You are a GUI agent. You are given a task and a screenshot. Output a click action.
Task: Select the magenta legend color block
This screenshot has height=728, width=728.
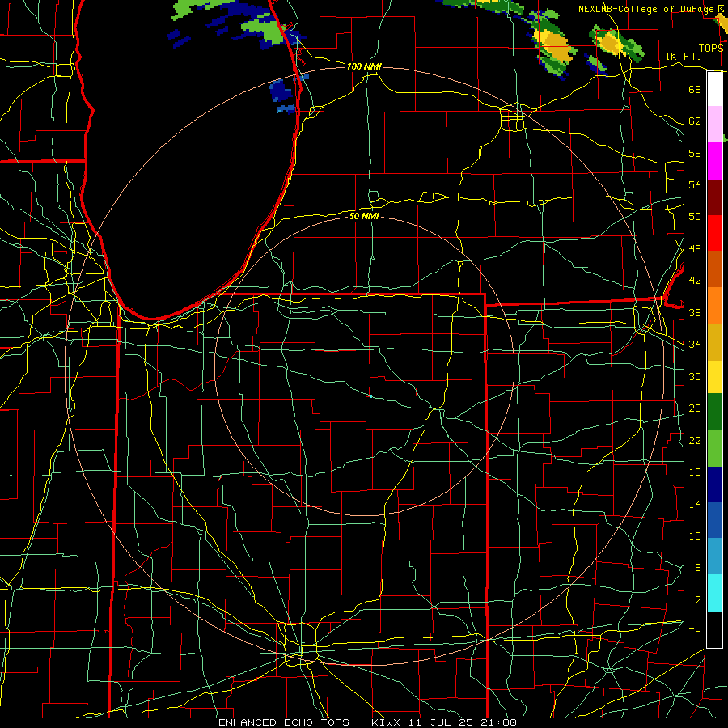coord(714,161)
